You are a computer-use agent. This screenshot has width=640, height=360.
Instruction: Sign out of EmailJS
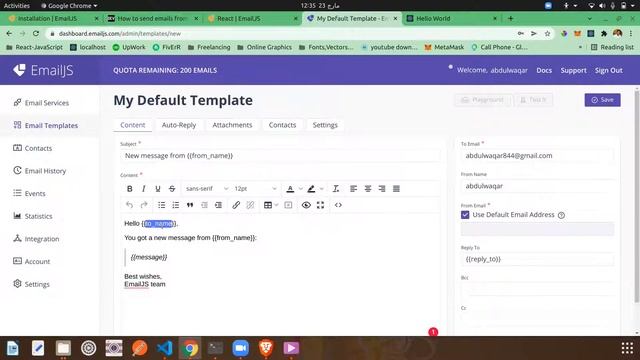(609, 70)
